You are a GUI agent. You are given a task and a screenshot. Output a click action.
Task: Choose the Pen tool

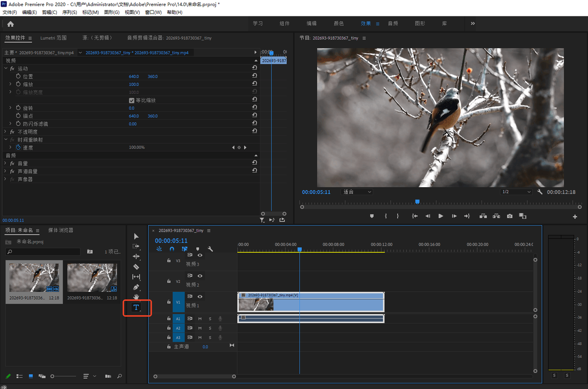[136, 287]
